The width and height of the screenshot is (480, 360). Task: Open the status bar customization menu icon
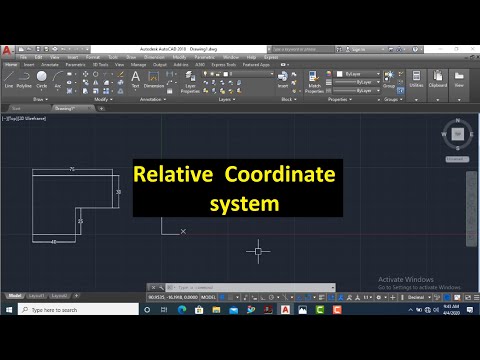[477, 297]
